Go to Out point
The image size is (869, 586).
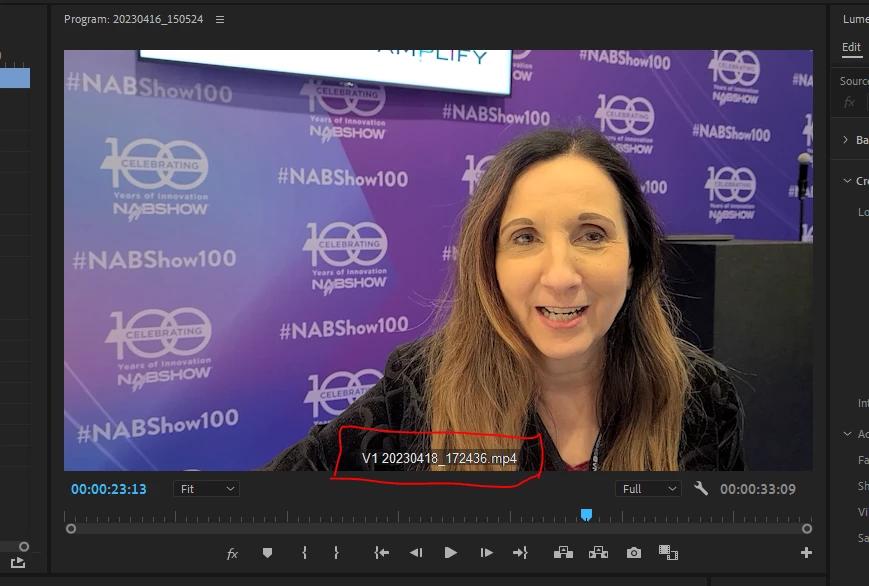[x=520, y=553]
